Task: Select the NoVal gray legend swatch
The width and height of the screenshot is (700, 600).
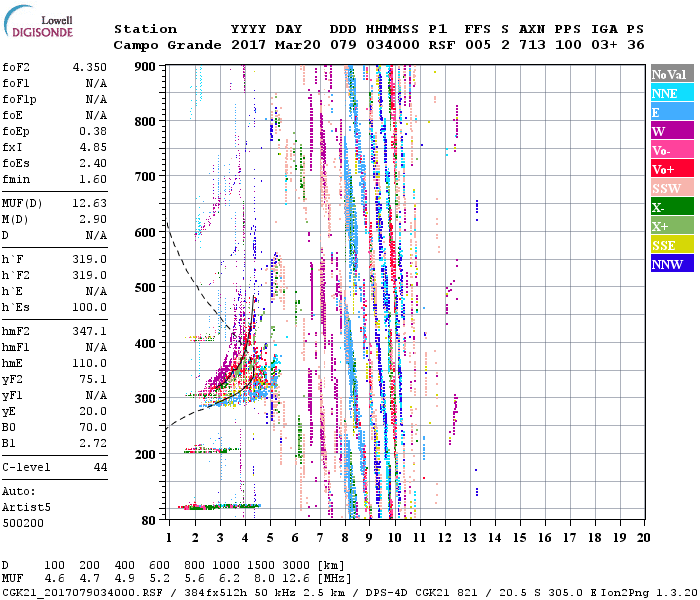Action: tap(672, 74)
